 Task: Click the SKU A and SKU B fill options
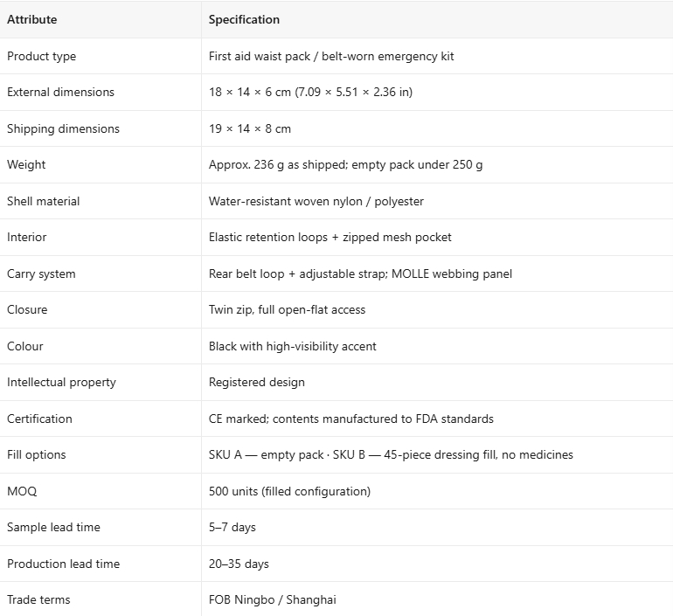coord(391,454)
